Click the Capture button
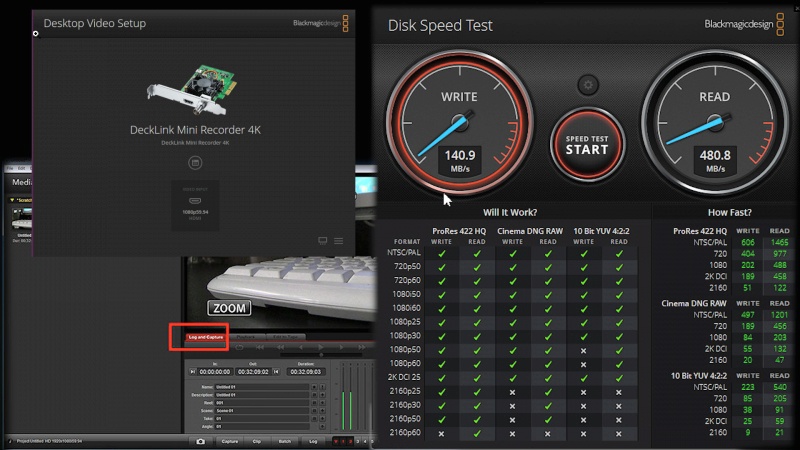 (x=229, y=440)
